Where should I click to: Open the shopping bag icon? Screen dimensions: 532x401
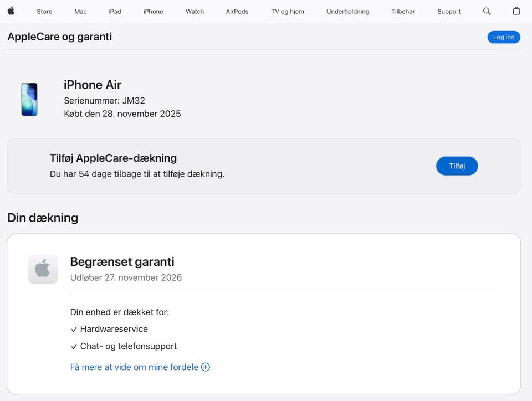click(x=516, y=11)
